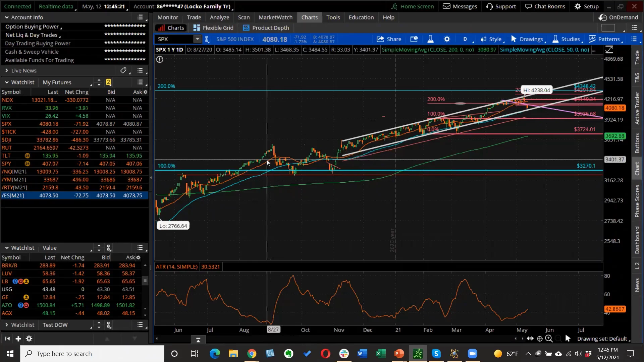This screenshot has width=644, height=362.
Task: Collapse the My Futures Watchlist section
Action: (7, 82)
